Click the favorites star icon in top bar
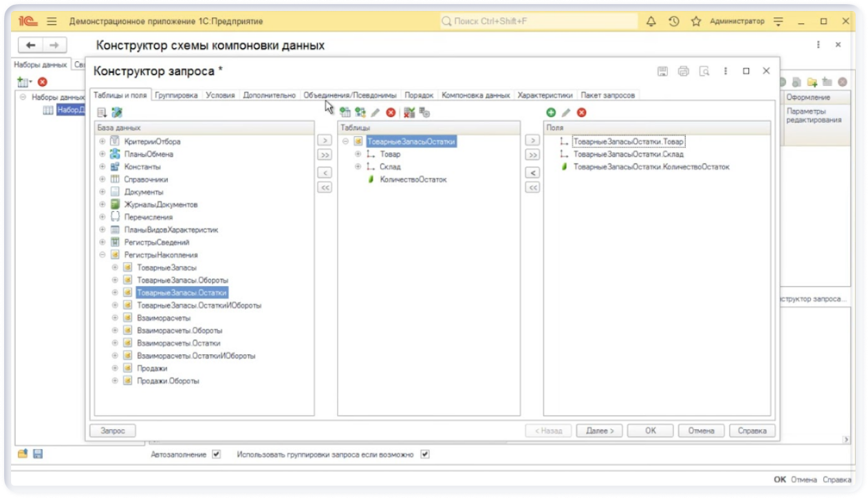Image resolution: width=868 pixels, height=498 pixels. pyautogui.click(x=695, y=21)
